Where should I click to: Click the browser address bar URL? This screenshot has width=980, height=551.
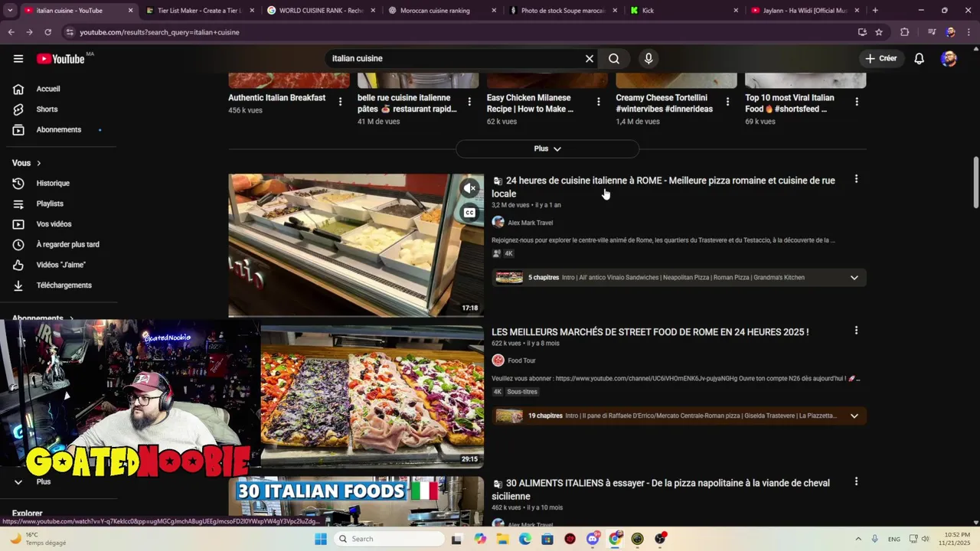click(159, 32)
